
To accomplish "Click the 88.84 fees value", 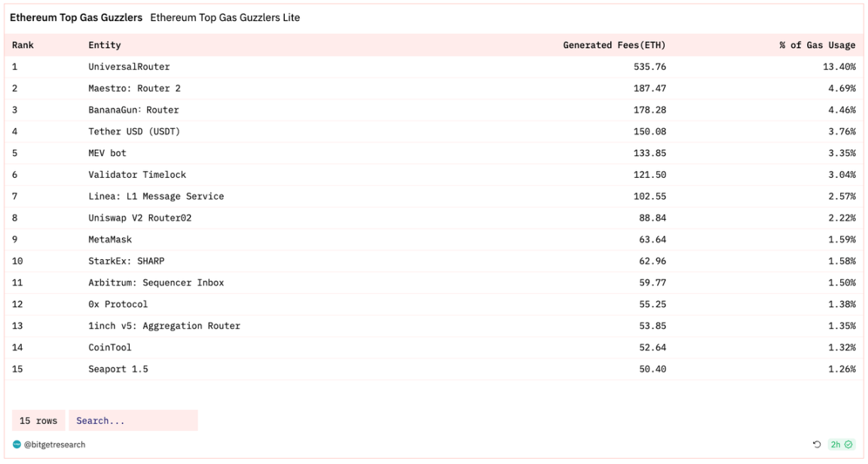I will (x=653, y=218).
